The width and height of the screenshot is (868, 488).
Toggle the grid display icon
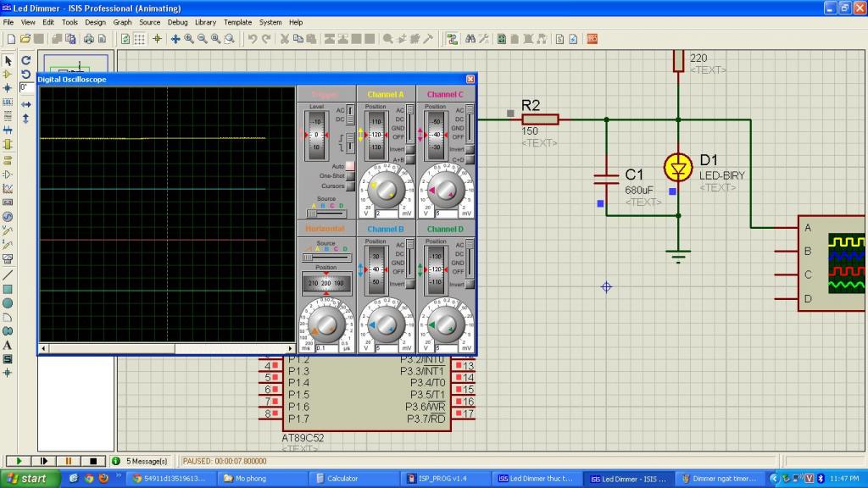pyautogui.click(x=139, y=39)
